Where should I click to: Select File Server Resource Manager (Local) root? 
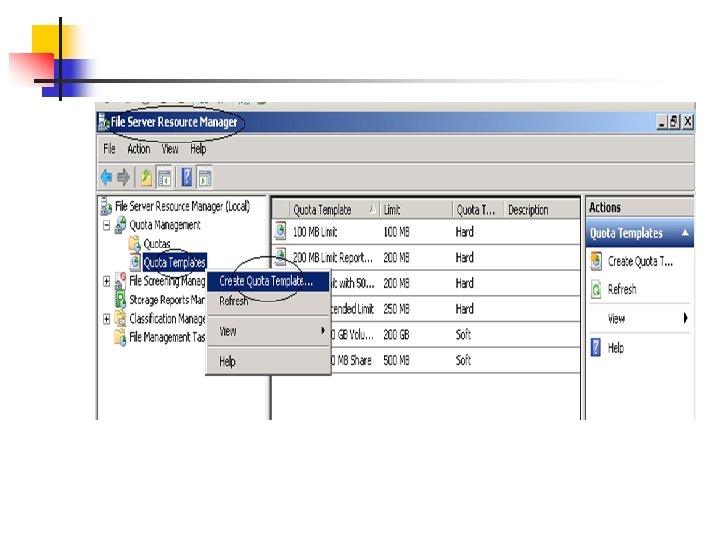pos(182,206)
